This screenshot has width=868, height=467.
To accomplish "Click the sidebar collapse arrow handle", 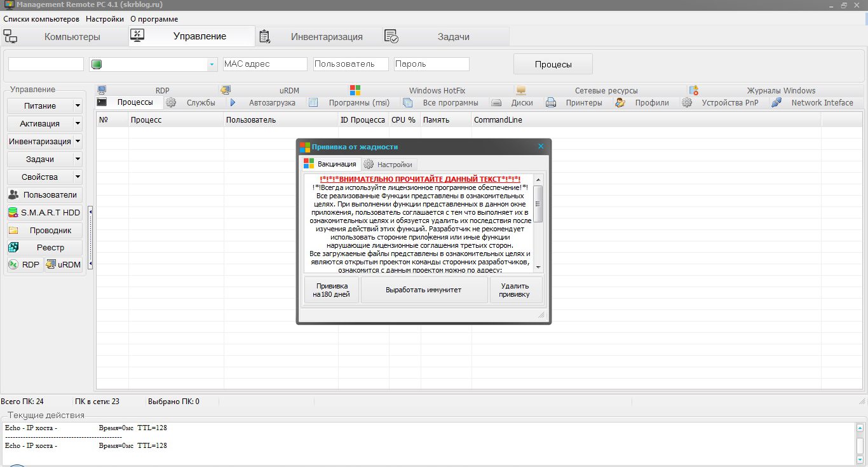I will click(x=90, y=237).
